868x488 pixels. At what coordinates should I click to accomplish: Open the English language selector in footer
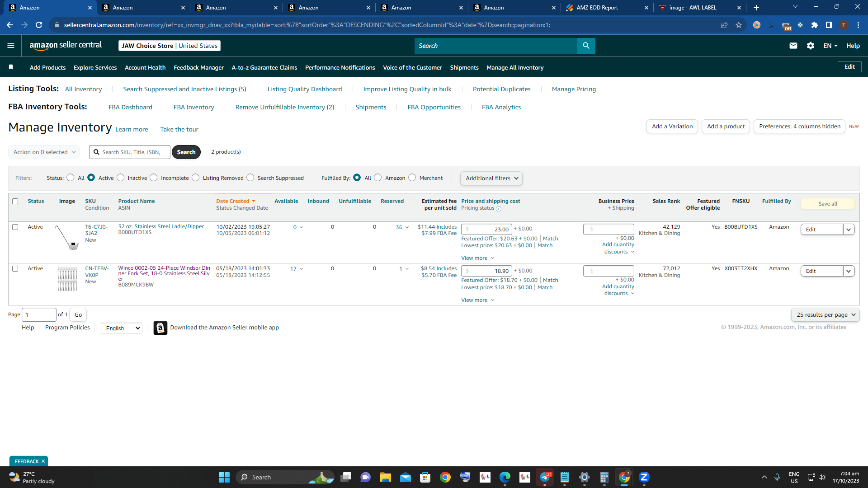coord(122,328)
